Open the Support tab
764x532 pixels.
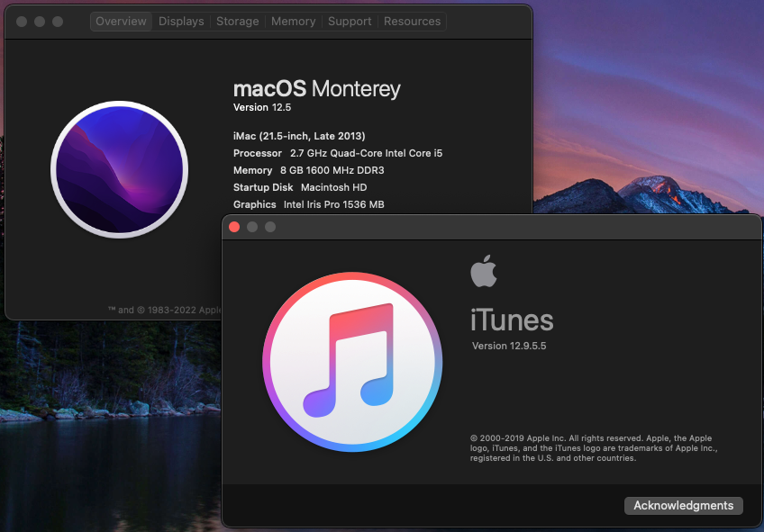pos(350,22)
